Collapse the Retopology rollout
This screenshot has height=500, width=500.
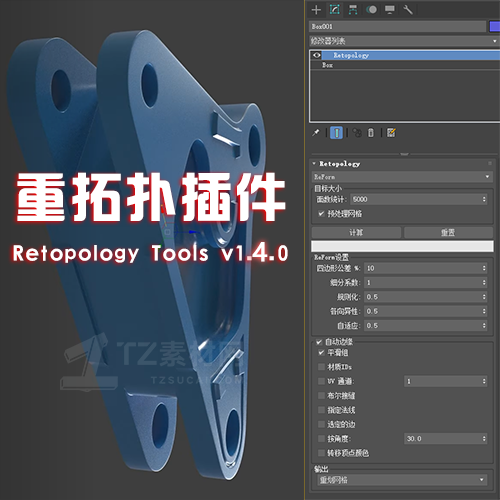click(337, 164)
